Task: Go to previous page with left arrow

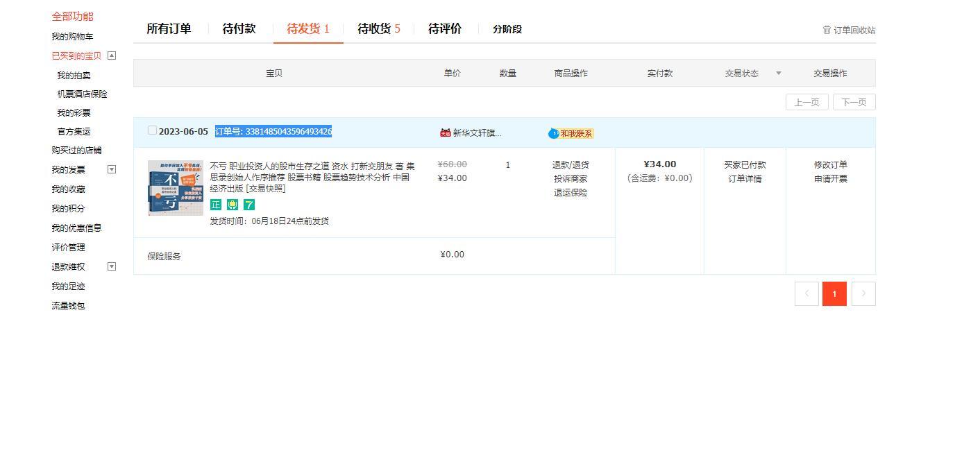Action: tap(806, 293)
